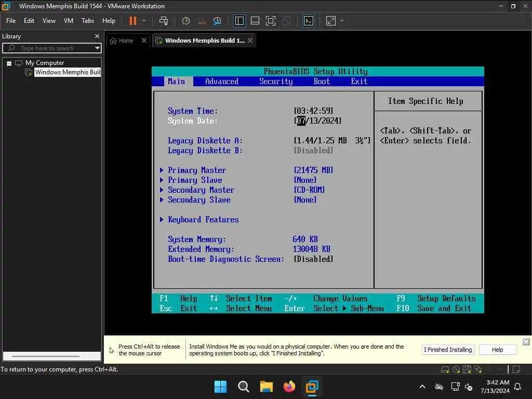Click VMware Workstation taskbar icon
Image resolution: width=532 pixels, height=399 pixels.
point(312,387)
